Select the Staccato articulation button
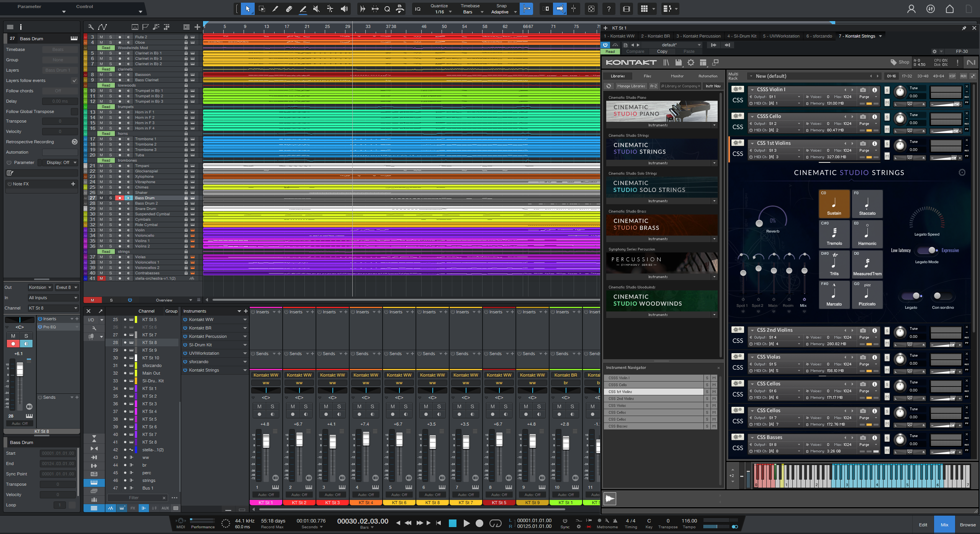Screen dimensions: 980x534 867,204
